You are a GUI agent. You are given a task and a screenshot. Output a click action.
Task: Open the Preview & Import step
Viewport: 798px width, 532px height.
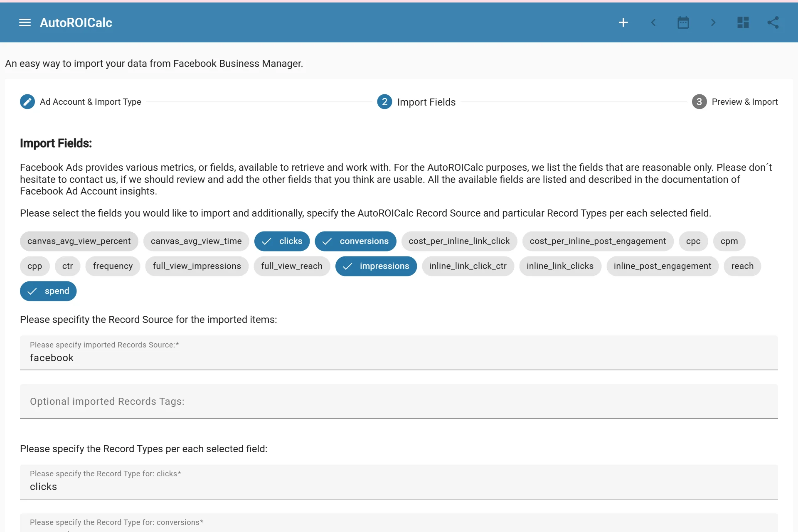(735, 102)
